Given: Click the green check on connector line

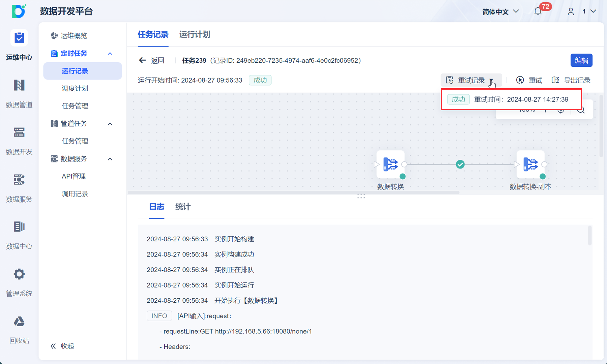Looking at the screenshot, I should pos(460,164).
